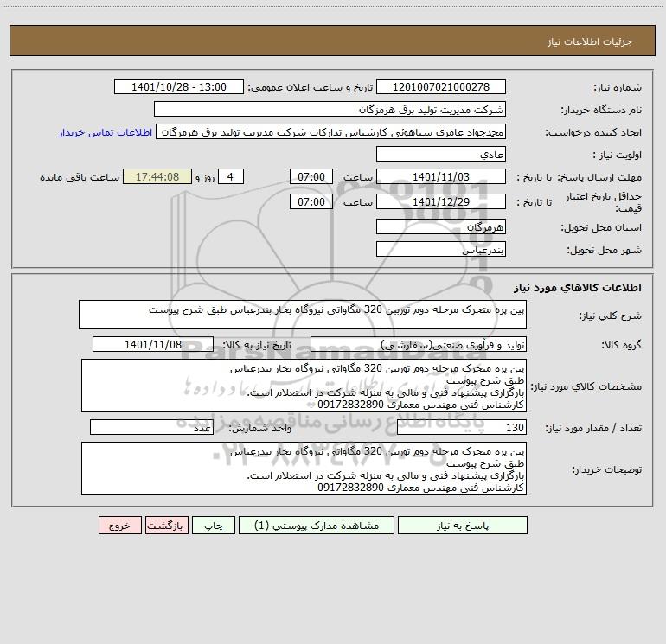This screenshot has height=644, width=666.
Task: Select the شماره نیاز field 1201007021000278
Action: click(x=441, y=86)
